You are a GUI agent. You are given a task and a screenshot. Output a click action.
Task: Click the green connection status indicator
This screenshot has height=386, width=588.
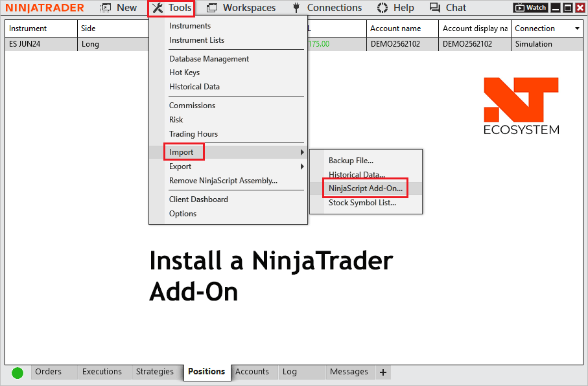click(x=18, y=373)
